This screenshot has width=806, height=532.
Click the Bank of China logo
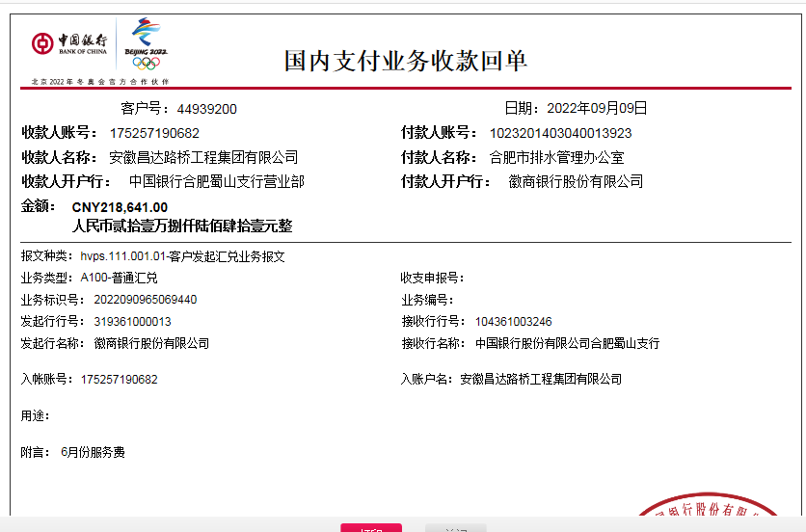click(68, 43)
